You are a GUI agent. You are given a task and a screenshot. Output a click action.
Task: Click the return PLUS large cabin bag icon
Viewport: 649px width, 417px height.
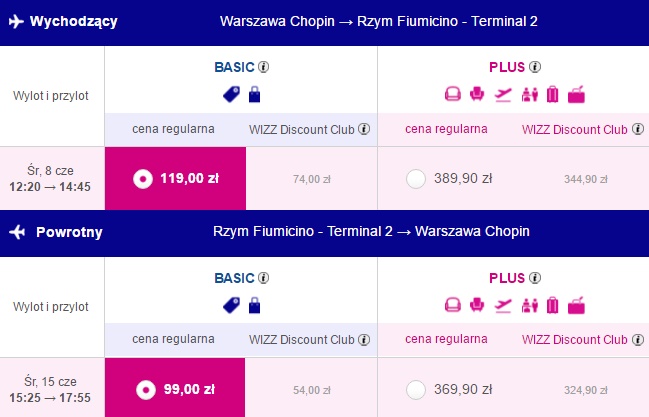coord(577,305)
